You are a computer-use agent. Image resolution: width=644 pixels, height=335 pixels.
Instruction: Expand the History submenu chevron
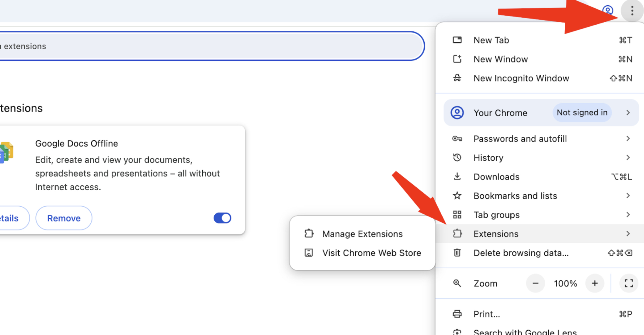point(628,158)
